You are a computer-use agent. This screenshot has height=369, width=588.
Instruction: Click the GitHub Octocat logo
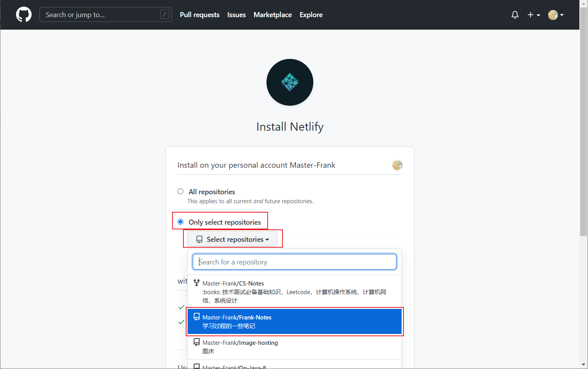24,15
